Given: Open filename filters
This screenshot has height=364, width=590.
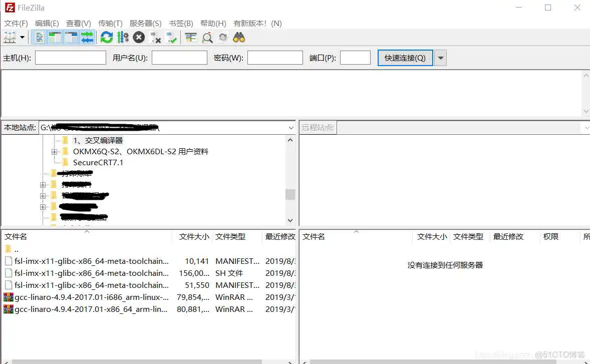Looking at the screenshot, I should [x=190, y=37].
